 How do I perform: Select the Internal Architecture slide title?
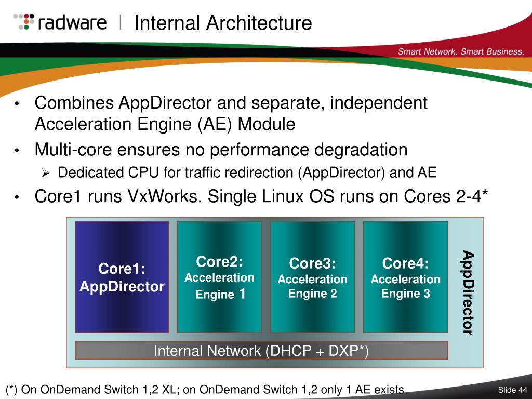(223, 23)
